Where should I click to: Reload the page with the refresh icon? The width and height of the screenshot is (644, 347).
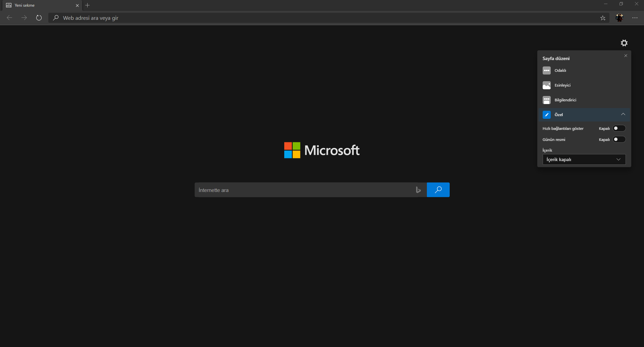click(39, 18)
